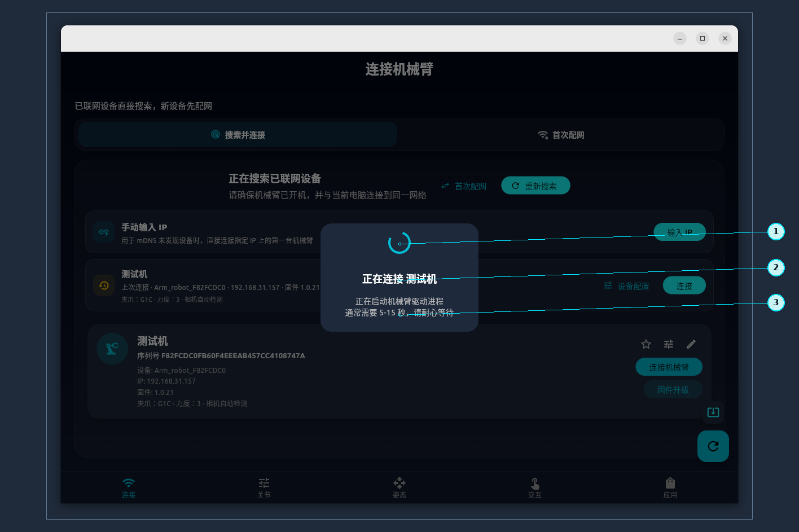This screenshot has width=799, height=532.
Task: Click the 手动输入 IP label
Action: click(x=144, y=227)
